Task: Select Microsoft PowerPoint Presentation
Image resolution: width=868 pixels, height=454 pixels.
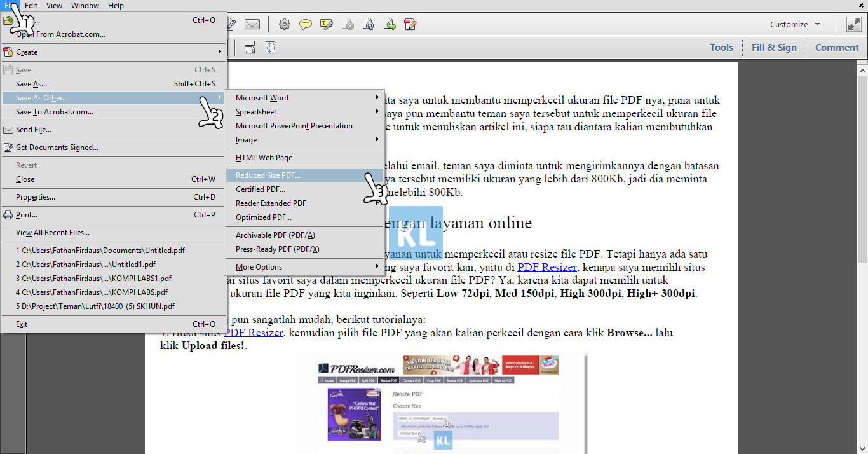Action: [x=305, y=126]
